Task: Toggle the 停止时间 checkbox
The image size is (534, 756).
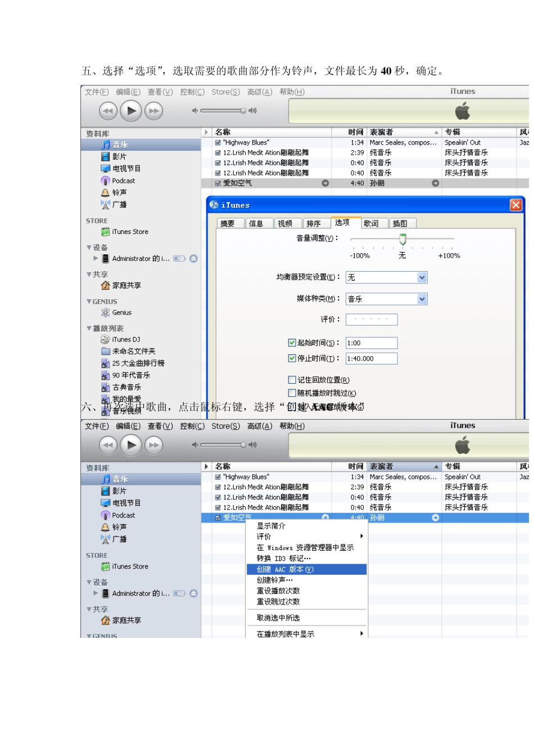Action: [292, 358]
